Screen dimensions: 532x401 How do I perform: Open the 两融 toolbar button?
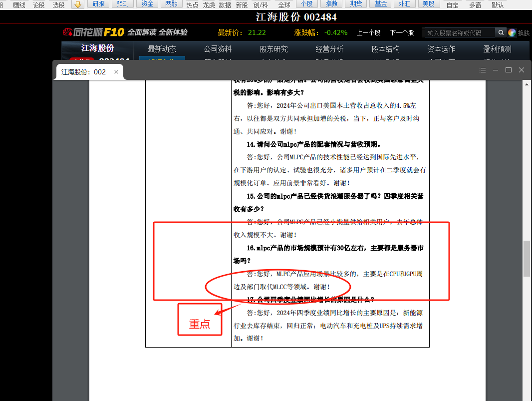(x=171, y=3)
